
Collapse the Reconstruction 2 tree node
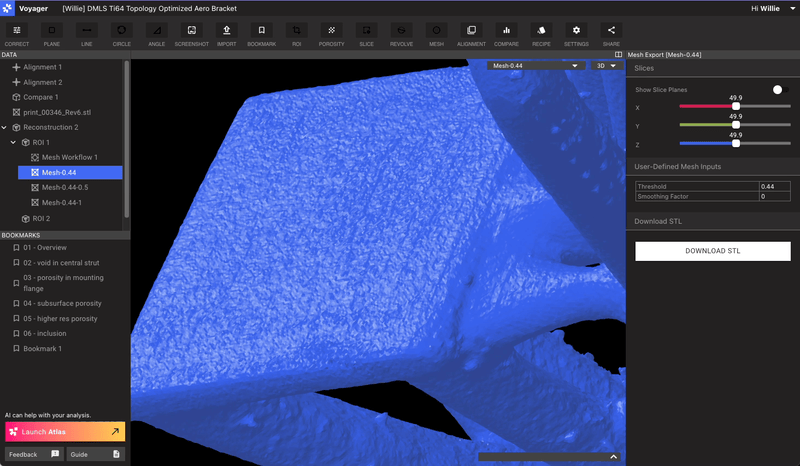click(5, 128)
